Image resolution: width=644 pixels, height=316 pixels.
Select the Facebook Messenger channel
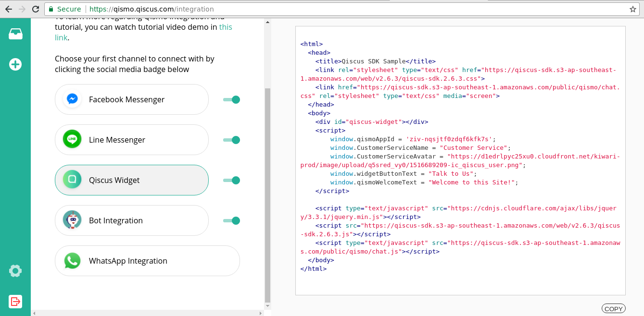132,99
